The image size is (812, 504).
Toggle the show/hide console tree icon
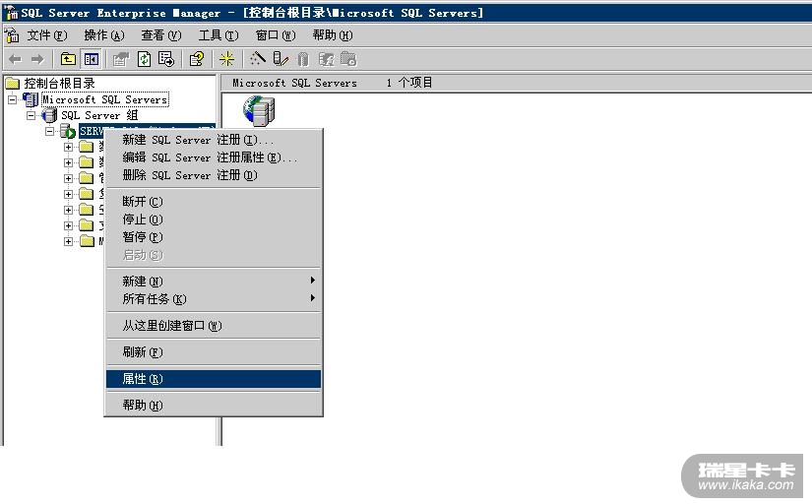click(92, 59)
